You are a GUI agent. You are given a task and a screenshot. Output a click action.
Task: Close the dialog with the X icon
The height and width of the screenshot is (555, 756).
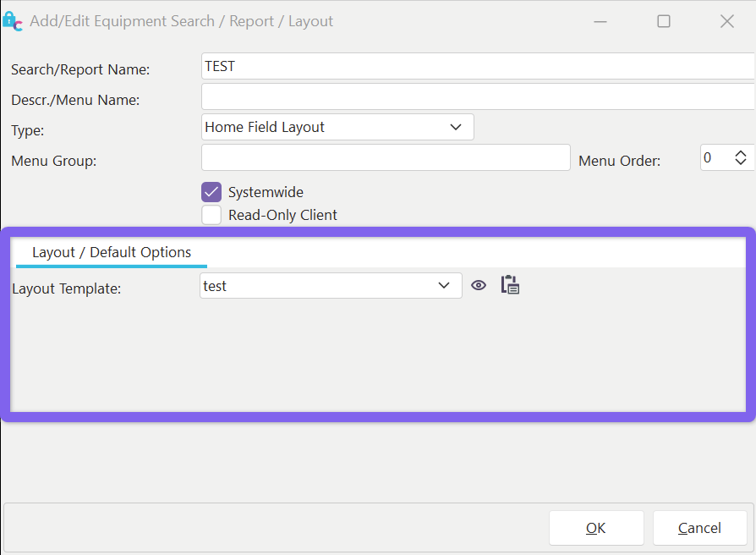point(726,21)
